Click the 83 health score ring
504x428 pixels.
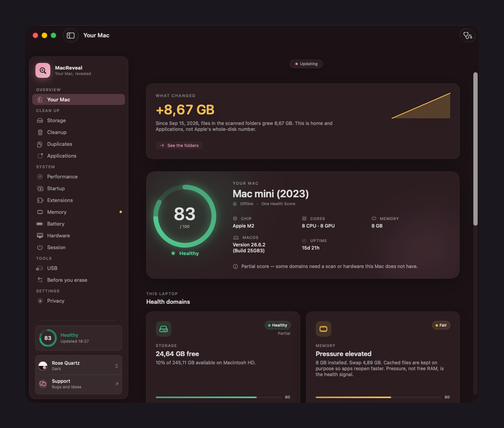[185, 216]
